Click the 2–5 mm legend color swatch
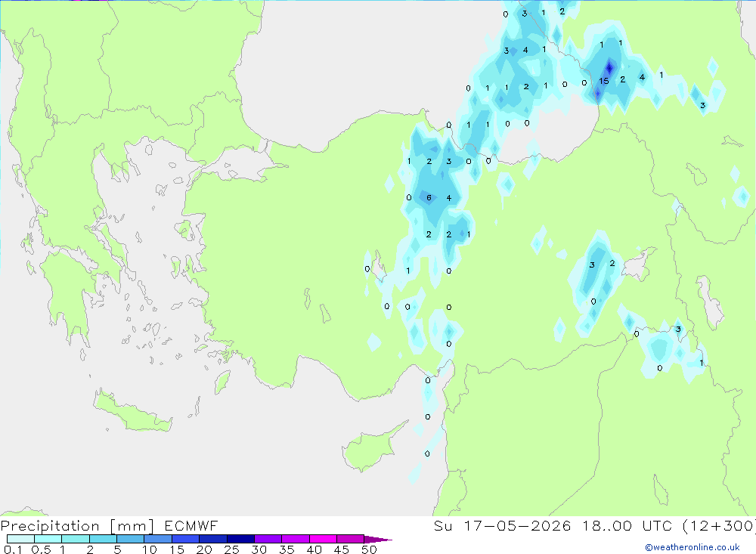 click(103, 539)
